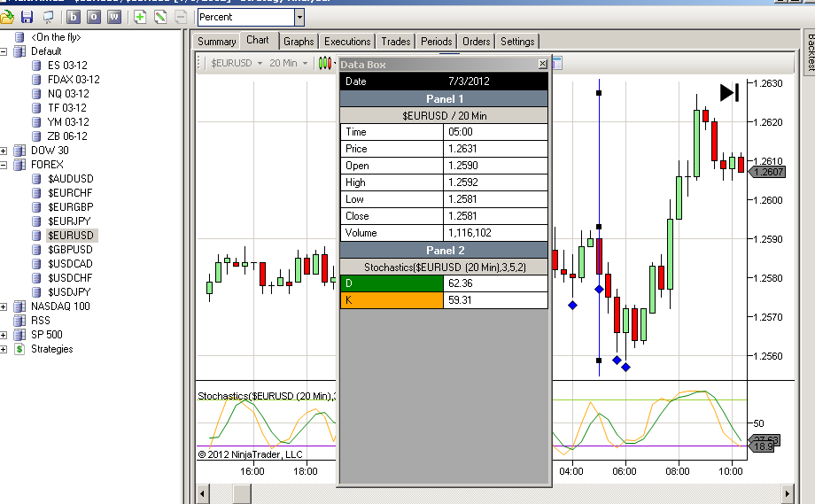Select ZB 06-12 instrument
This screenshot has height=504, width=815.
pyautogui.click(x=67, y=136)
